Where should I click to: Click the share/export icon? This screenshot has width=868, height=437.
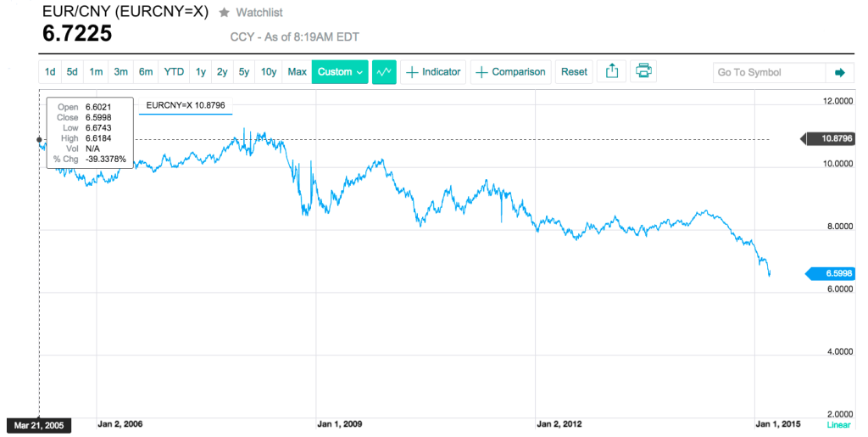(612, 71)
